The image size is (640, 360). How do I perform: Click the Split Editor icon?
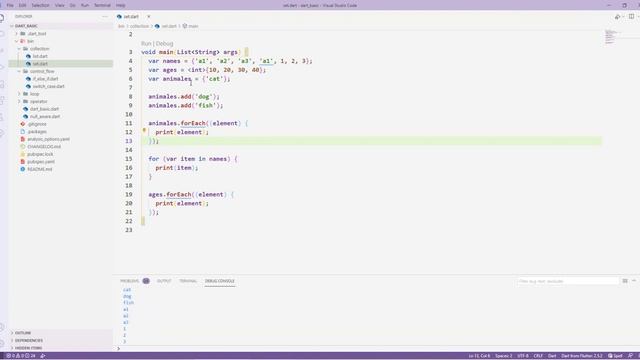(631, 16)
